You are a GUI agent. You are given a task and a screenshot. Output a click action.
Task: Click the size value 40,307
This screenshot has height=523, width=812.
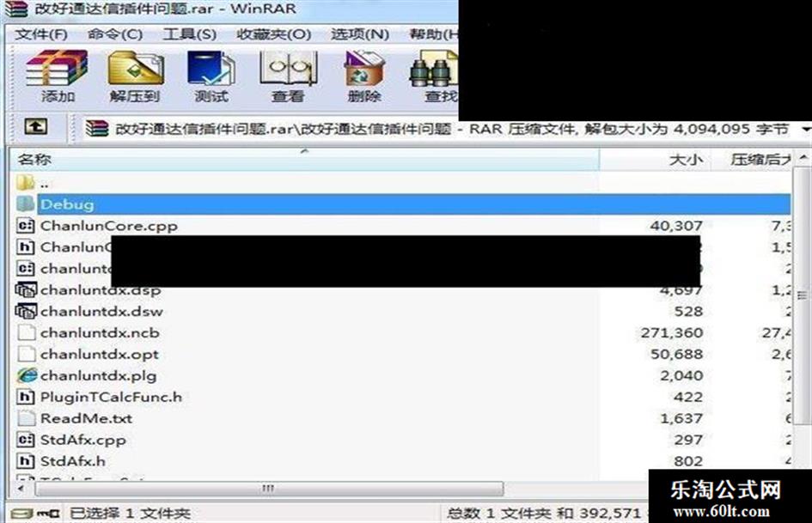click(x=676, y=226)
